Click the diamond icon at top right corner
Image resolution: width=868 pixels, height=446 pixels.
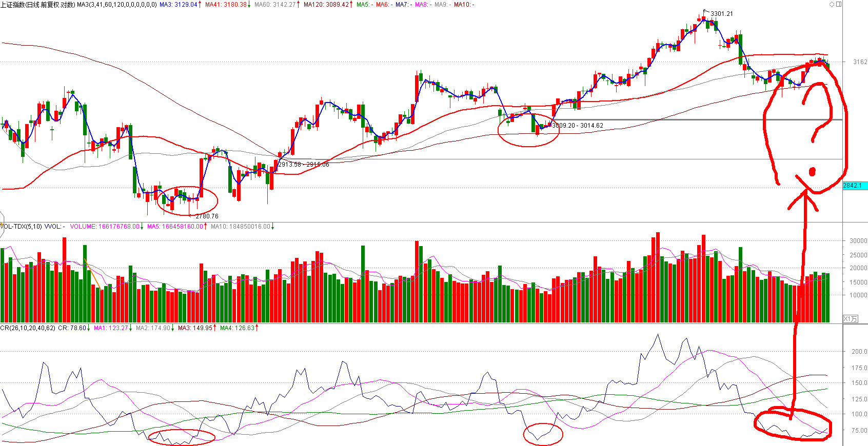832,4
